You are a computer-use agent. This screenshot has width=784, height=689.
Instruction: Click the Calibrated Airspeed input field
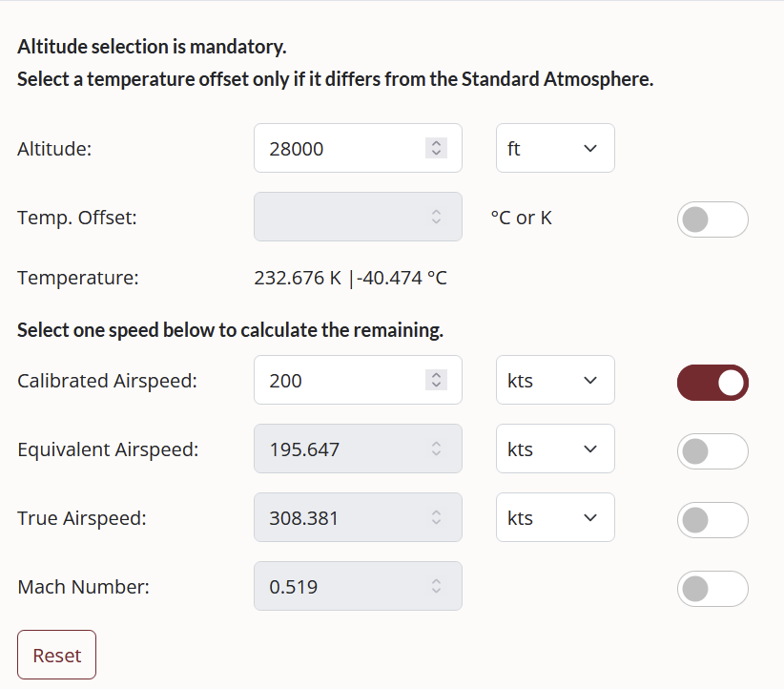[343, 380]
